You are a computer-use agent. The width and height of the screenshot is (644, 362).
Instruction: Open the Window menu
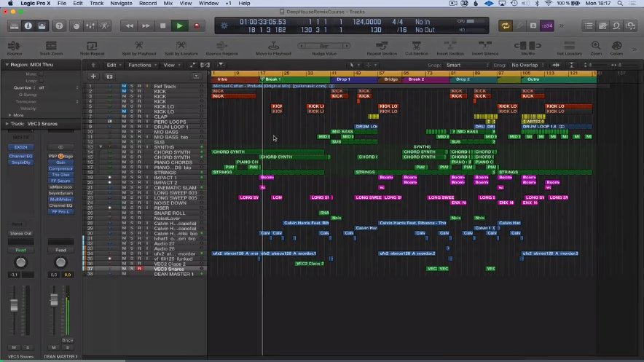[208, 4]
